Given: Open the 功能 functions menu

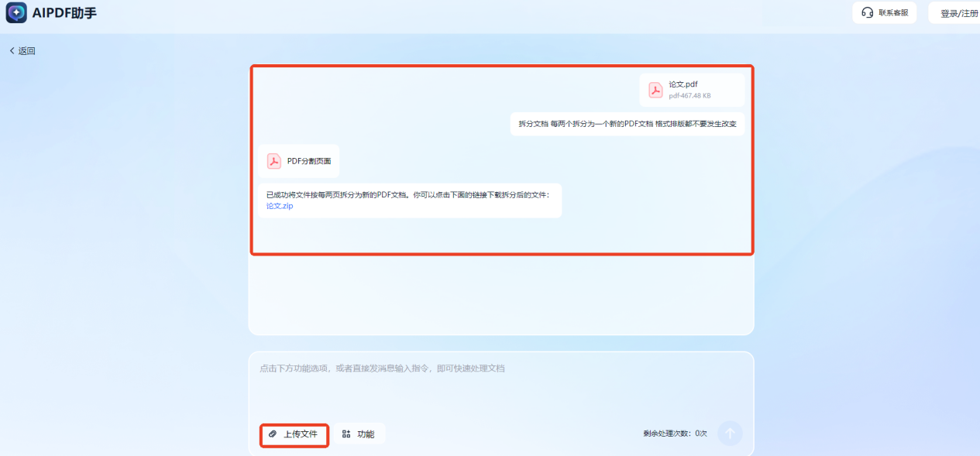Looking at the screenshot, I should tap(359, 434).
